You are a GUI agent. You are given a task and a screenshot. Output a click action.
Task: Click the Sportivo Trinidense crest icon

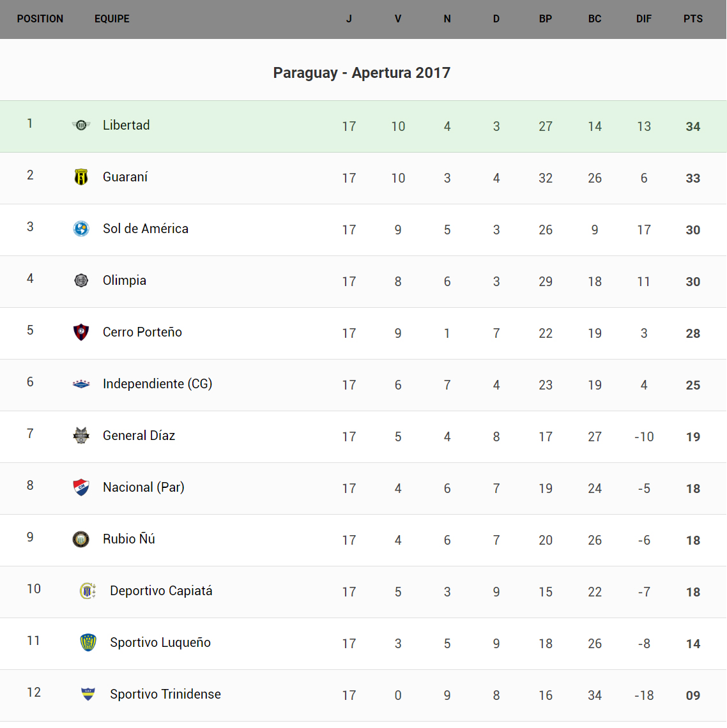(88, 694)
